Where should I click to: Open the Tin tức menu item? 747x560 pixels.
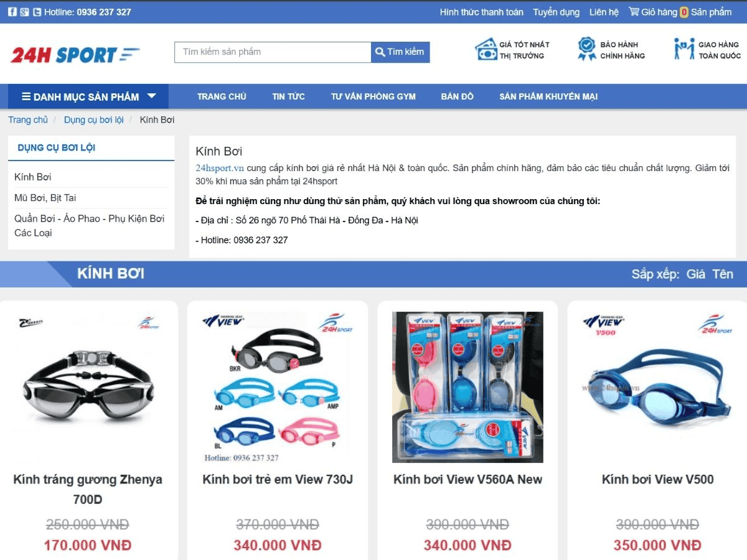pos(288,96)
